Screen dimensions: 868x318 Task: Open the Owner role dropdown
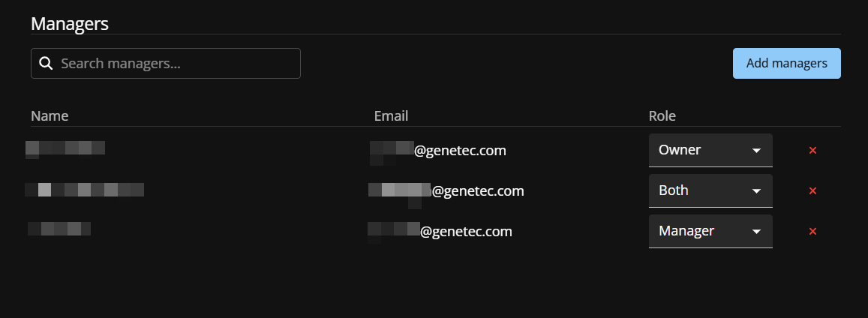(710, 150)
